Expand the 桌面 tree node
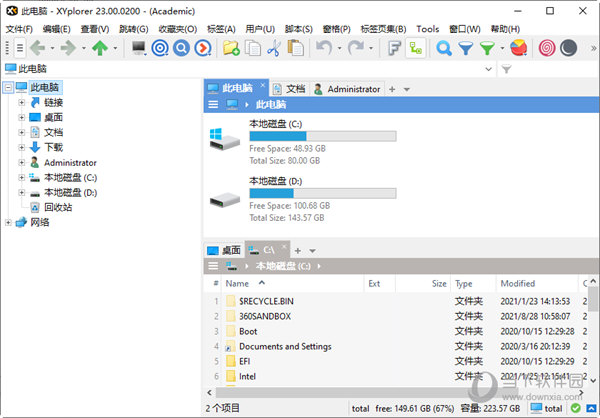The image size is (600, 418). click(22, 118)
